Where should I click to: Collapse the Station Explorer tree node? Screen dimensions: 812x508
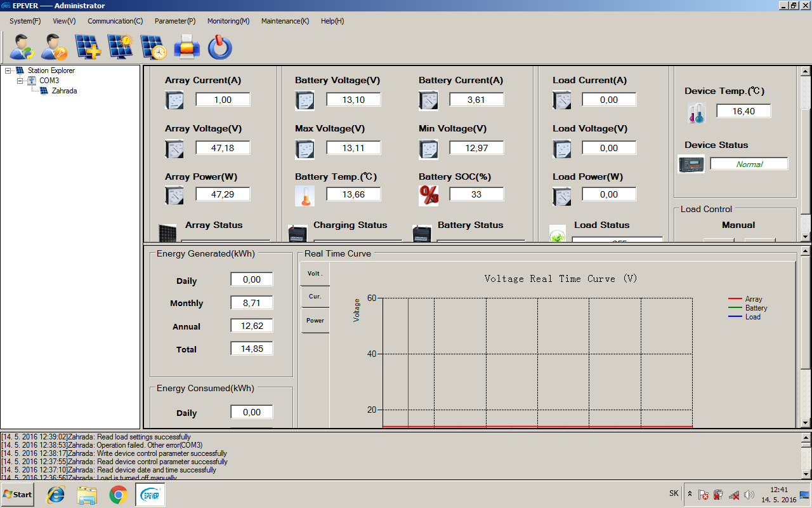(x=8, y=70)
